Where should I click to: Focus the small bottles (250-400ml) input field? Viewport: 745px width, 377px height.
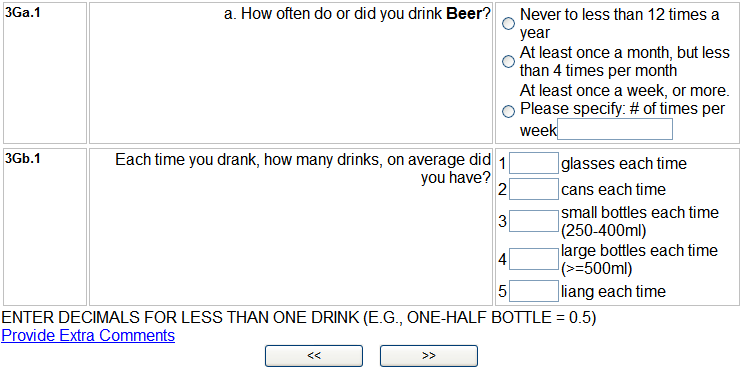click(x=534, y=221)
